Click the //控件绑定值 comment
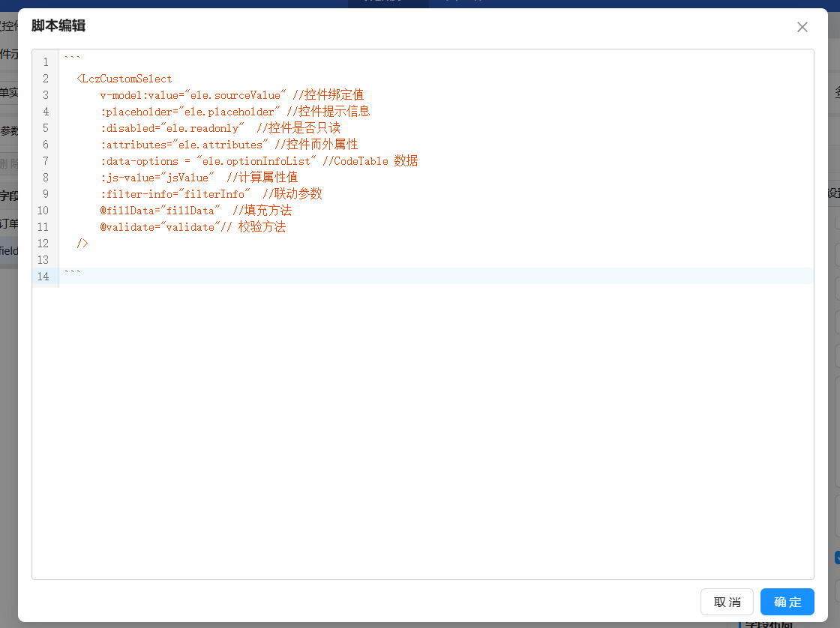 click(328, 95)
